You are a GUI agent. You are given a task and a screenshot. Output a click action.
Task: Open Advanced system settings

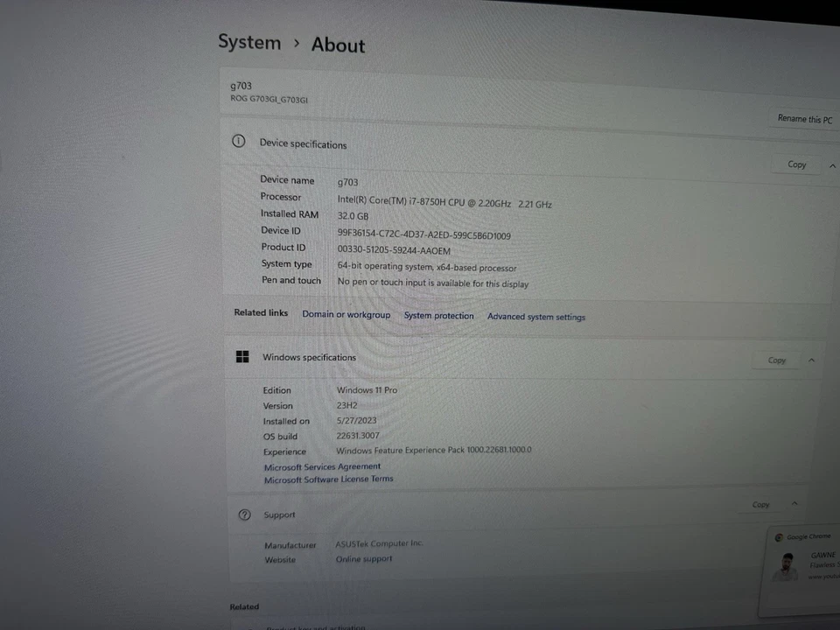(536, 317)
